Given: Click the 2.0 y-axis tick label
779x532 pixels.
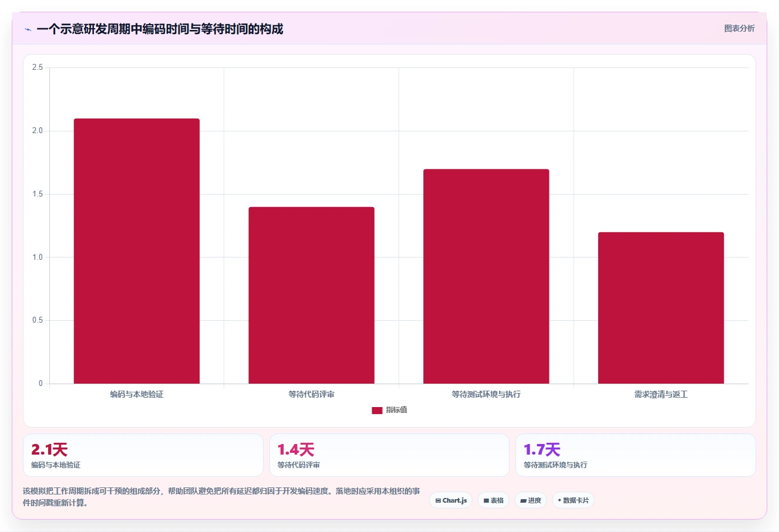Looking at the screenshot, I should point(38,131).
